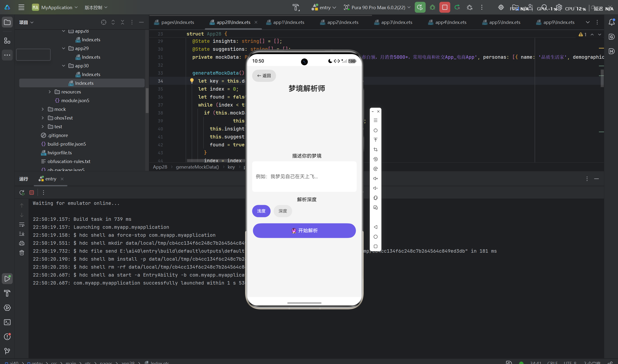
Task: Click App28 breadcrumb item
Action: tap(160, 167)
